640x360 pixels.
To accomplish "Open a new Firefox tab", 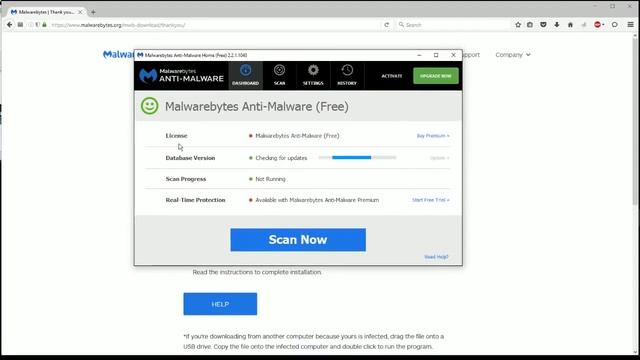I will pos(93,12).
